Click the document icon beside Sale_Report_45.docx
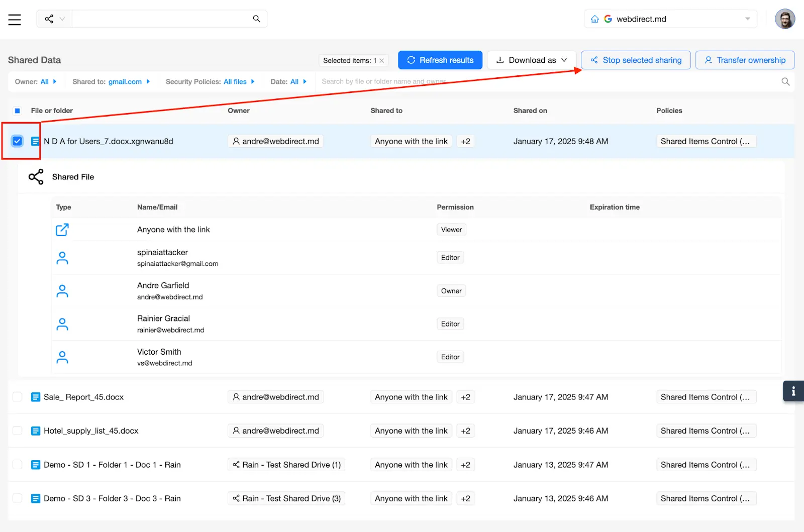The width and height of the screenshot is (804, 532). [x=35, y=397]
